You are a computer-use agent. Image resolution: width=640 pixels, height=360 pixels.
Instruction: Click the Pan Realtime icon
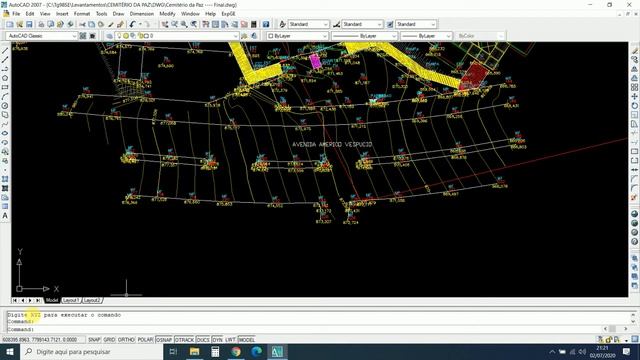pos(165,24)
